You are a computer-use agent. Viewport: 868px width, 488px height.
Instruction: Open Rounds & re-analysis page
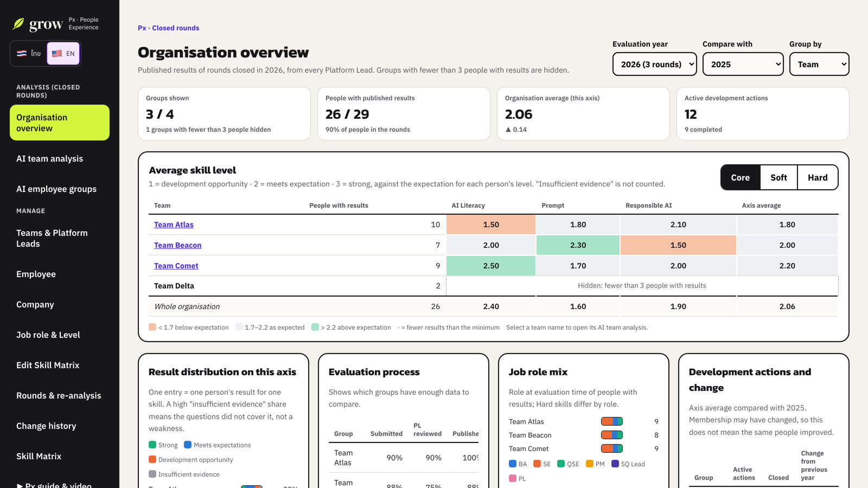pos(60,396)
